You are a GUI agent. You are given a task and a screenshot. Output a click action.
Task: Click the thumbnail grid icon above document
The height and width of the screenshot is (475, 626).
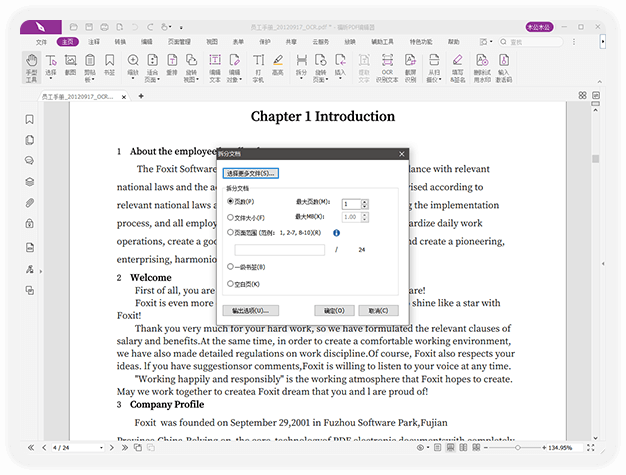pyautogui.click(x=582, y=95)
